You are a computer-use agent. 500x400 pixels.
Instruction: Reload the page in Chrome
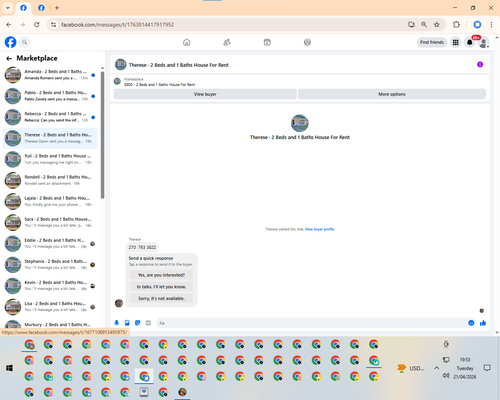[x=37, y=24]
